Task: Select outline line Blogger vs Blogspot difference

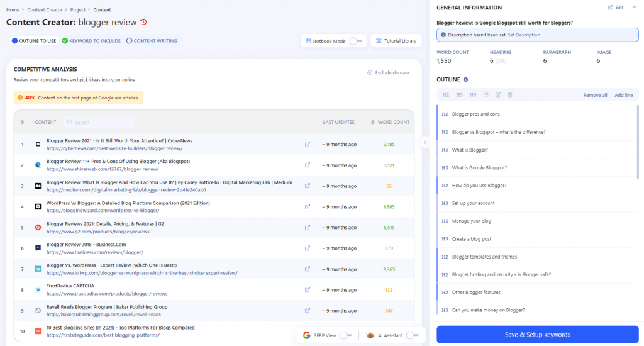Action: coord(537,132)
